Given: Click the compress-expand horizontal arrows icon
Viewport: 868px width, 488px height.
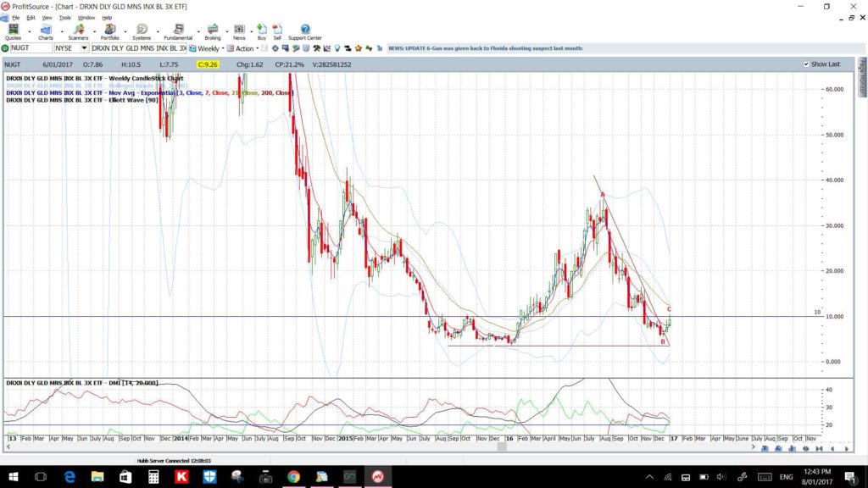Looking at the screenshot, I should (x=806, y=449).
